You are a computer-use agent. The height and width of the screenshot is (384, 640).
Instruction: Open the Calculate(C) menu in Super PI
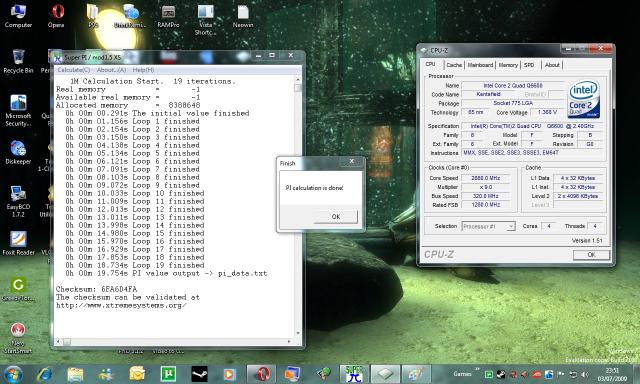pyautogui.click(x=73, y=70)
